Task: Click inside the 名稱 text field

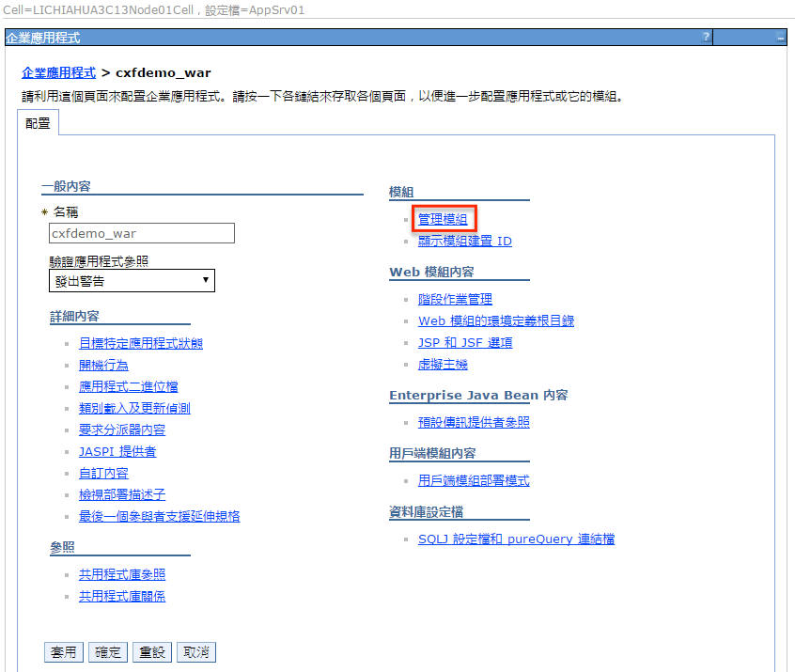Action: coord(141,233)
